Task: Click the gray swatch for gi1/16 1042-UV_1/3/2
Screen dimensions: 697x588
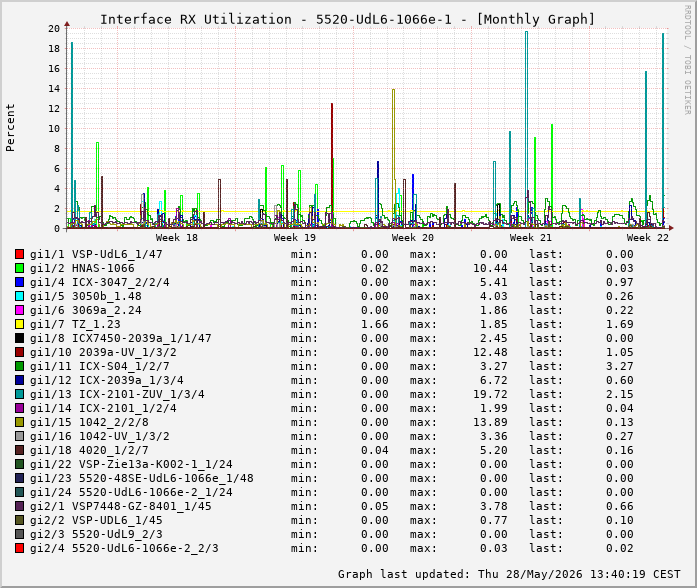Action: pyautogui.click(x=19, y=436)
